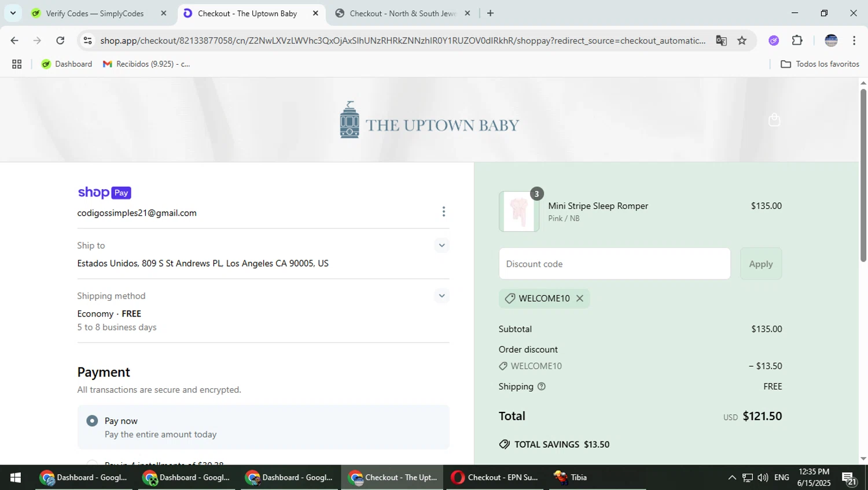Image resolution: width=868 pixels, height=490 pixels.
Task: Open the Todos los favoritos folder
Action: point(820,64)
